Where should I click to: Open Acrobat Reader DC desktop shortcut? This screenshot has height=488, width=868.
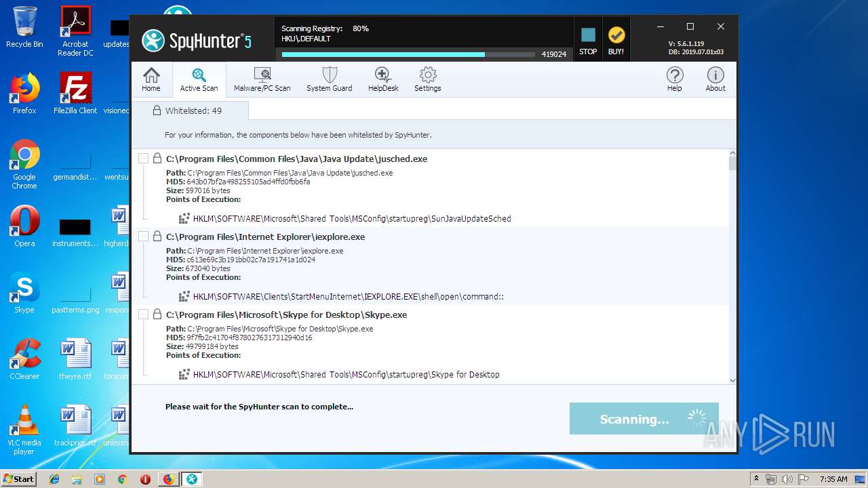[75, 31]
